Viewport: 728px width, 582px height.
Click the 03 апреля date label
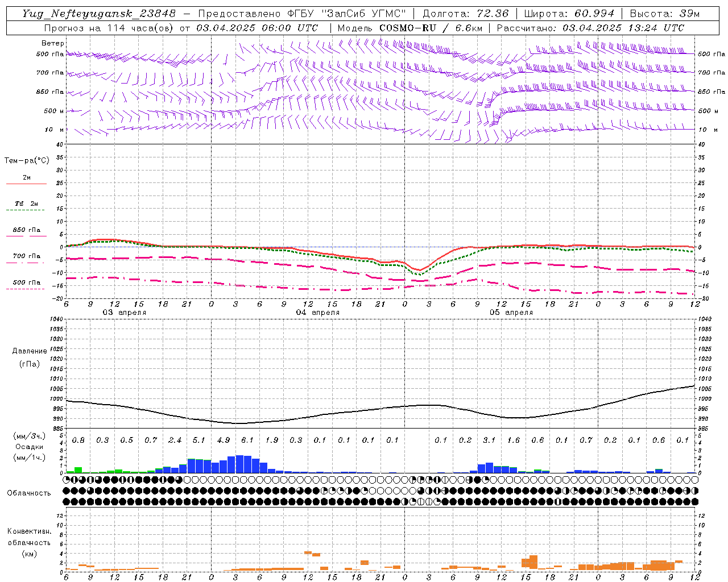pos(124,313)
